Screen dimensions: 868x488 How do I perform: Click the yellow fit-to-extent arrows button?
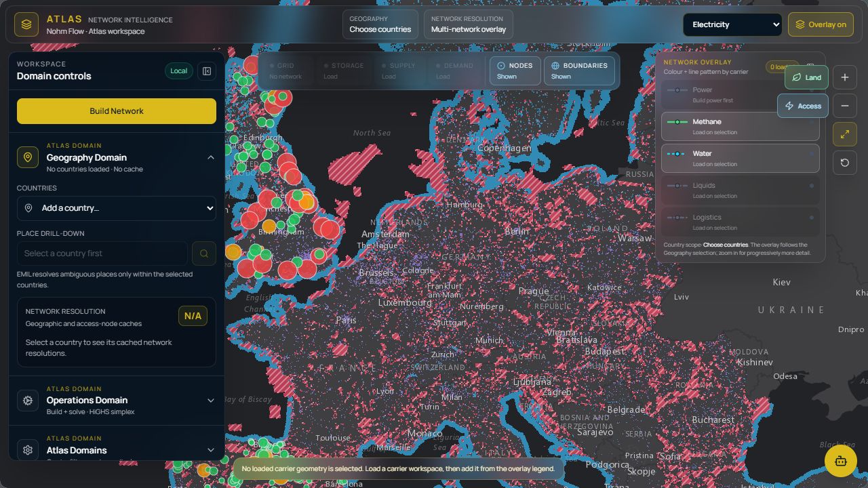(845, 134)
